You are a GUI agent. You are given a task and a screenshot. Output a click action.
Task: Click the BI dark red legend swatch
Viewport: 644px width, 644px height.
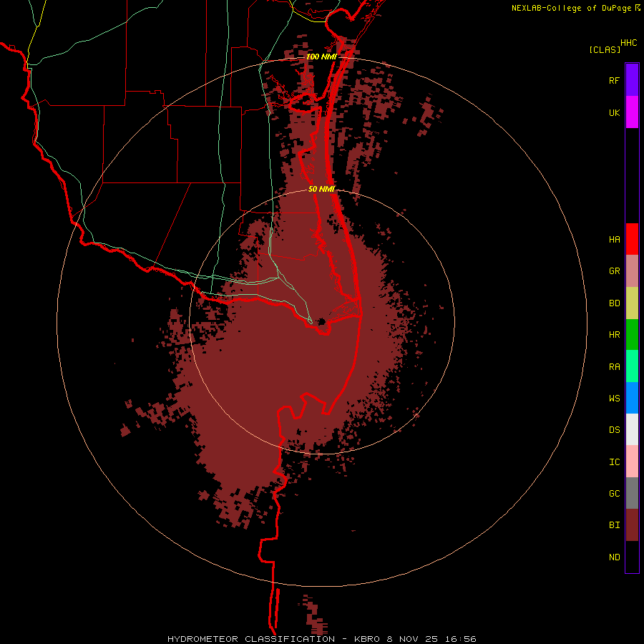coord(632,525)
